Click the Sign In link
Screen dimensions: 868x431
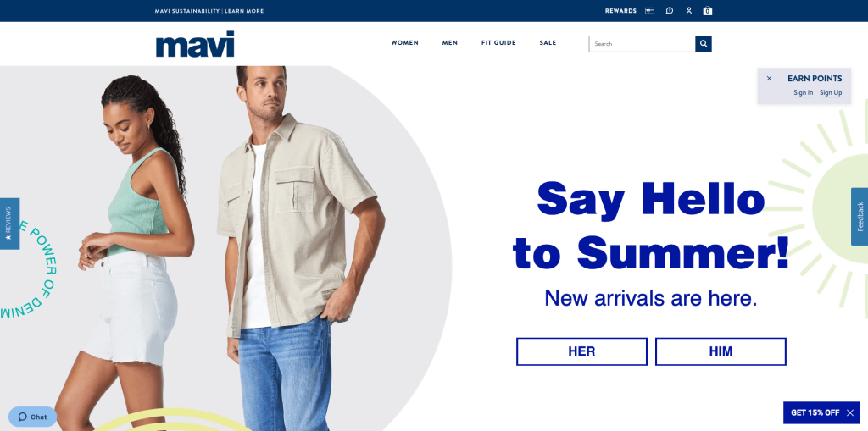click(804, 93)
